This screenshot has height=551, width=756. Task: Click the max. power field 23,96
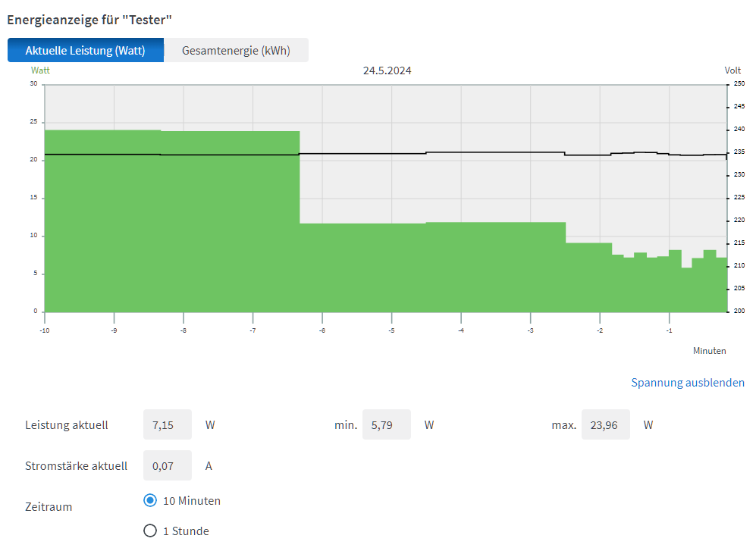(606, 424)
